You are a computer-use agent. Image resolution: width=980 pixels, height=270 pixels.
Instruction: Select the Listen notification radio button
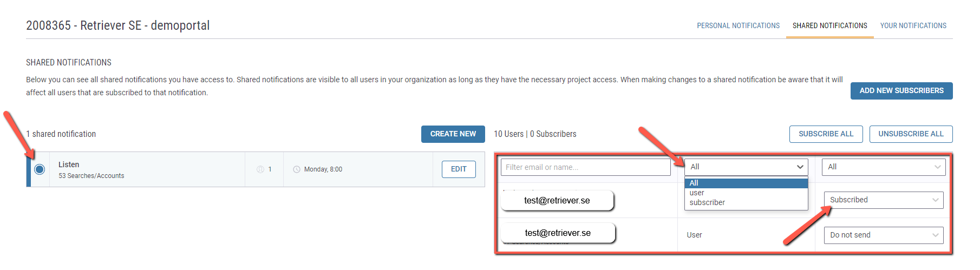click(40, 169)
